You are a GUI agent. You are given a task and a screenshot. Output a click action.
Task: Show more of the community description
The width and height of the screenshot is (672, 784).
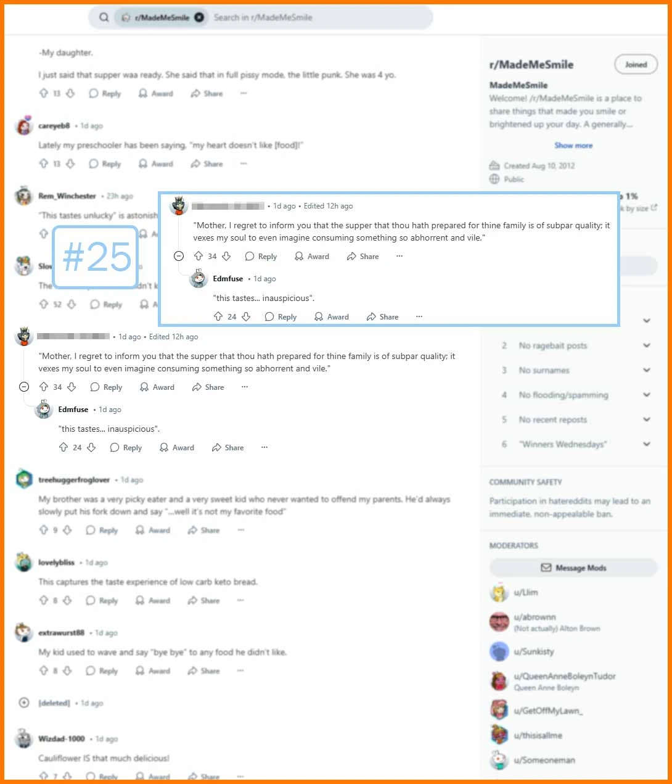pos(573,146)
